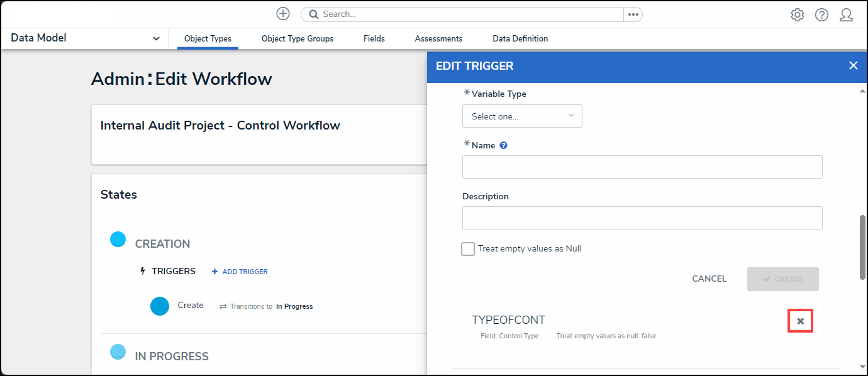
Task: Open the Variable Type dropdown
Action: click(522, 116)
